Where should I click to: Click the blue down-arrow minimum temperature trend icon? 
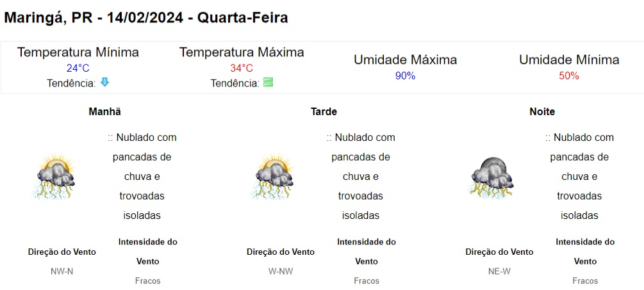[104, 82]
